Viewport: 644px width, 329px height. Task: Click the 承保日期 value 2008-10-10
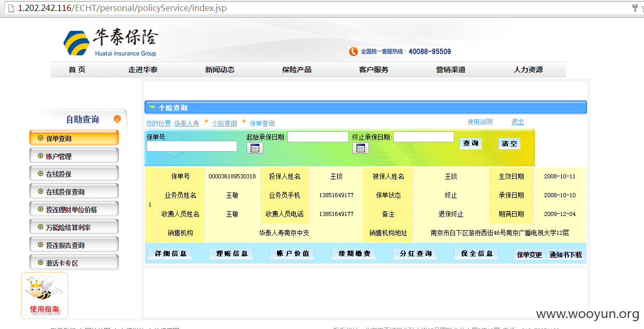pyautogui.click(x=560, y=195)
